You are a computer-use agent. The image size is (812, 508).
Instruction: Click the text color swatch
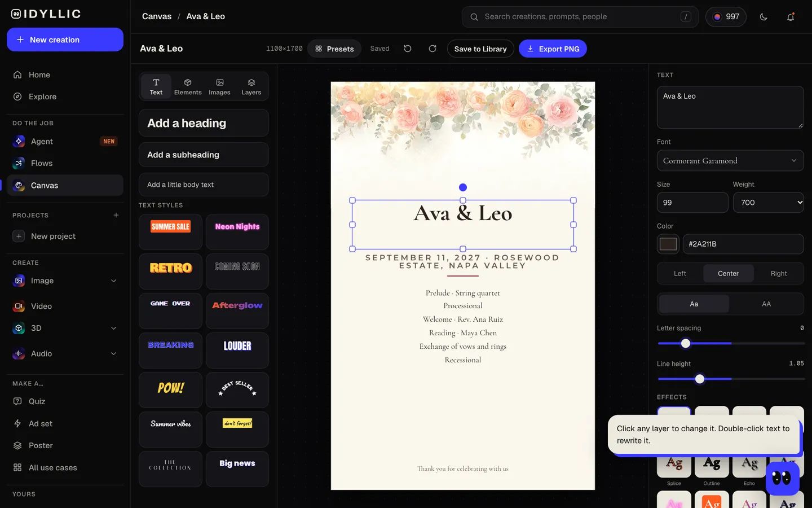pyautogui.click(x=668, y=244)
